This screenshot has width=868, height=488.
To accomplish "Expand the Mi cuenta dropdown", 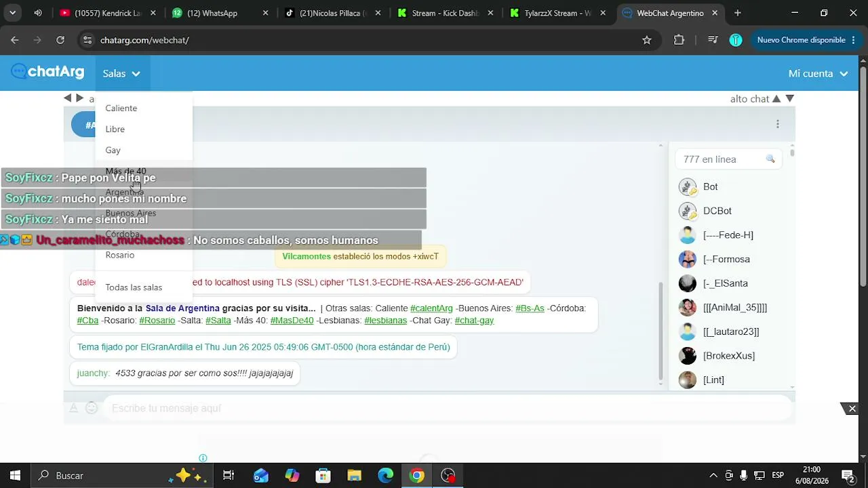I will pos(818,73).
